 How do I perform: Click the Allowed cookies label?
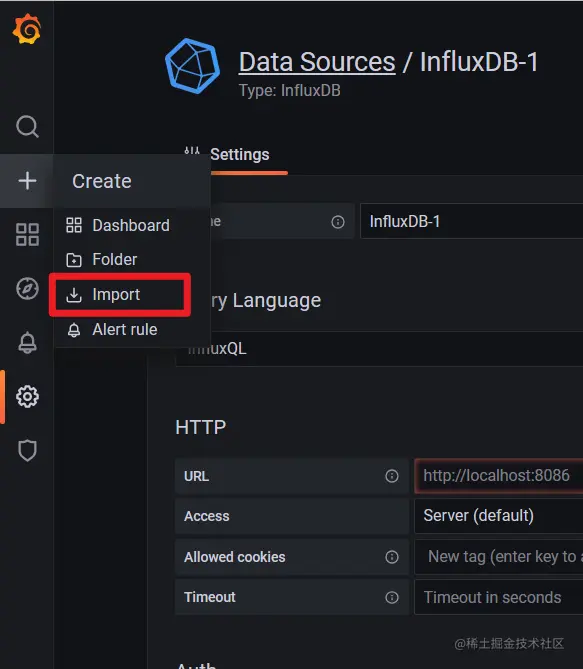click(234, 557)
